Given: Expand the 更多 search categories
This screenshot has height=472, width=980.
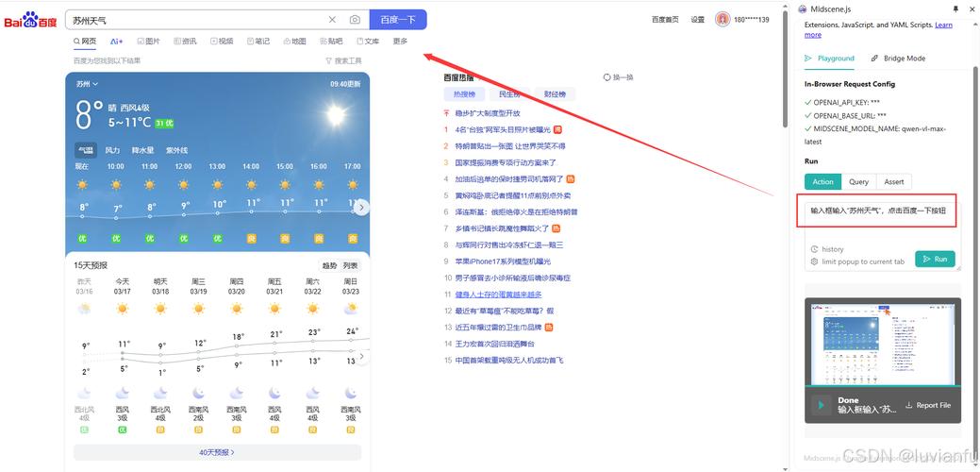Looking at the screenshot, I should (400, 42).
